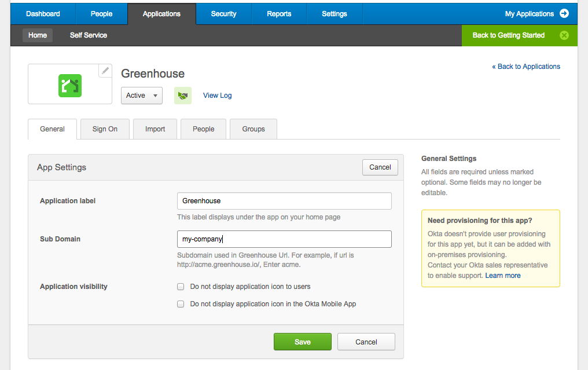Go to Self Service
Image resolution: width=588 pixels, height=370 pixels.
tap(89, 35)
